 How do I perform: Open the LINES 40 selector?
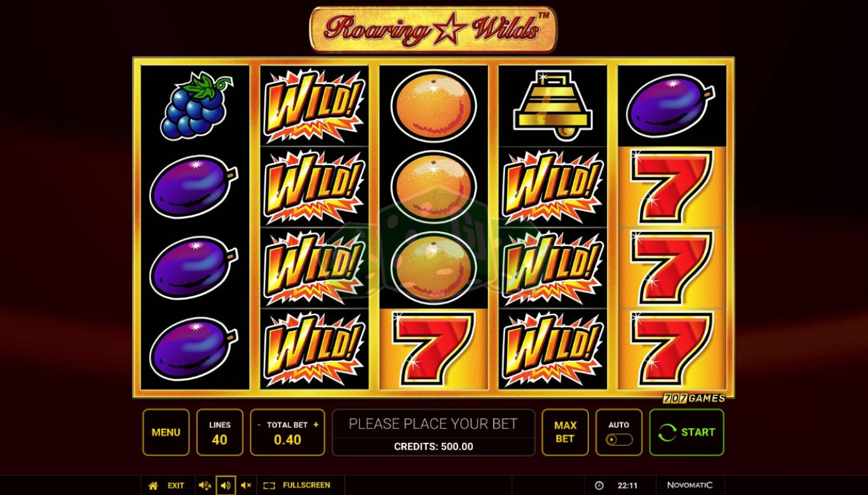coord(220,432)
